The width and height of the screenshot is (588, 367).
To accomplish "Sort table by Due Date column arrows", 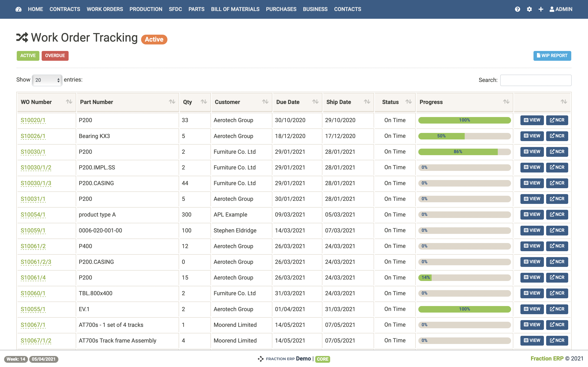I will pyautogui.click(x=315, y=102).
